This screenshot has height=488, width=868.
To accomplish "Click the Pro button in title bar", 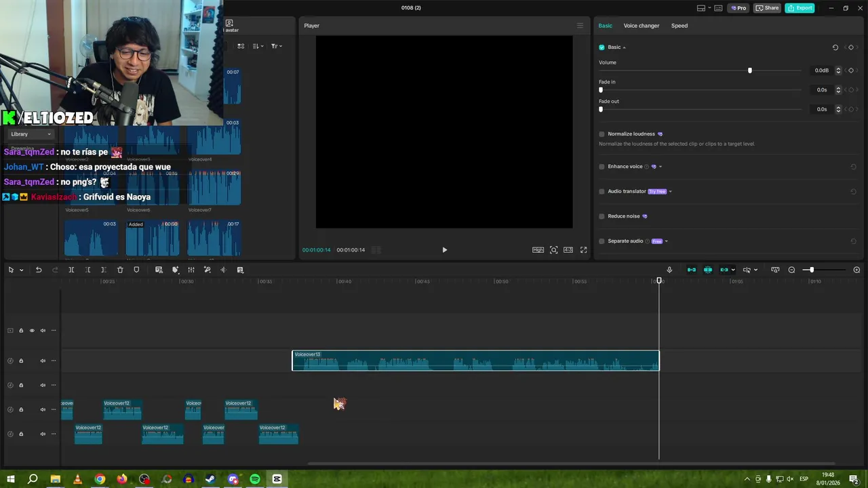I will tap(738, 8).
